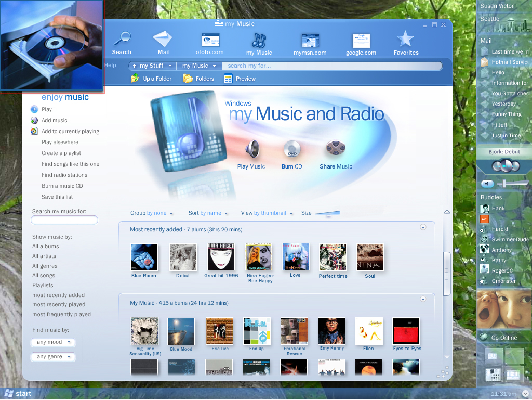The width and height of the screenshot is (532, 400).
Task: Click the Add music globe icon
Action: click(34, 120)
